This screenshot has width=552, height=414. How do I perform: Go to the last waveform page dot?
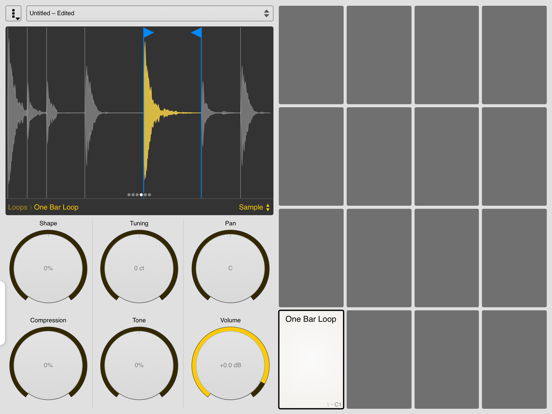coord(150,195)
